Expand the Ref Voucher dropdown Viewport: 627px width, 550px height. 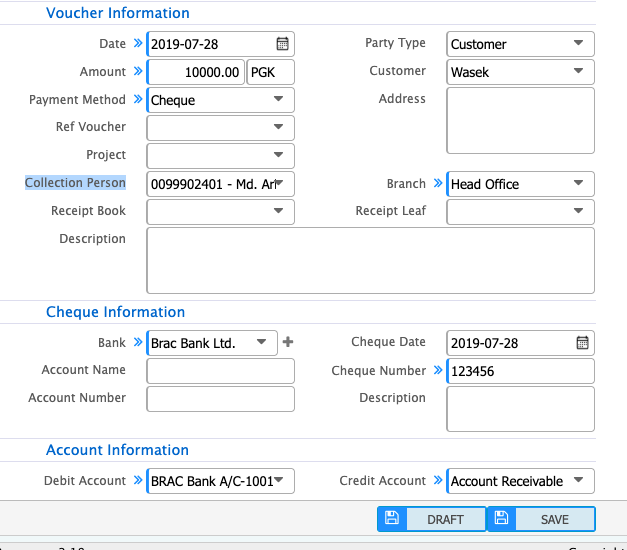point(220,128)
